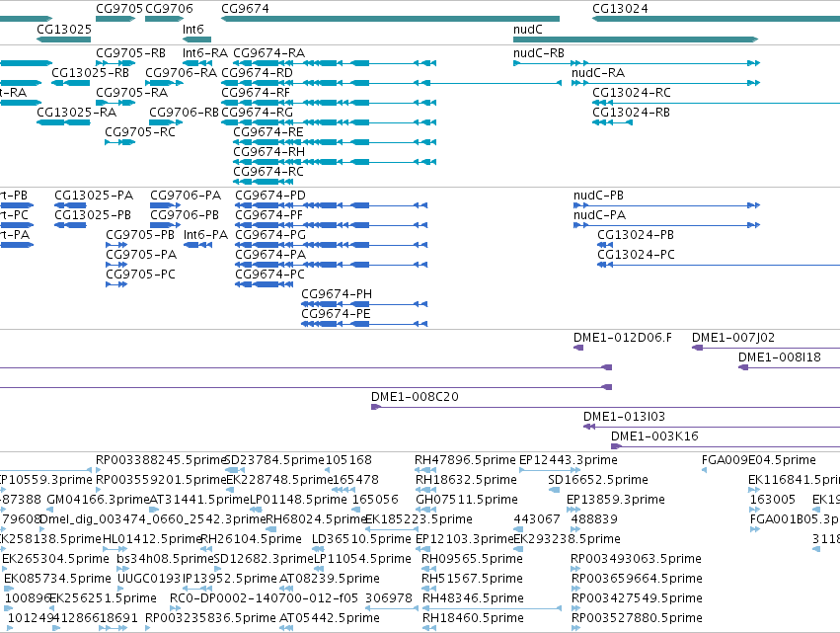Click protein label CG9674-PC
The image size is (840, 633).
(x=270, y=275)
